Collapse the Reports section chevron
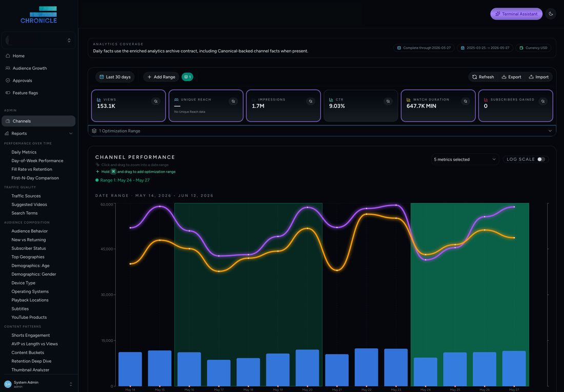The image size is (564, 392). tap(71, 133)
